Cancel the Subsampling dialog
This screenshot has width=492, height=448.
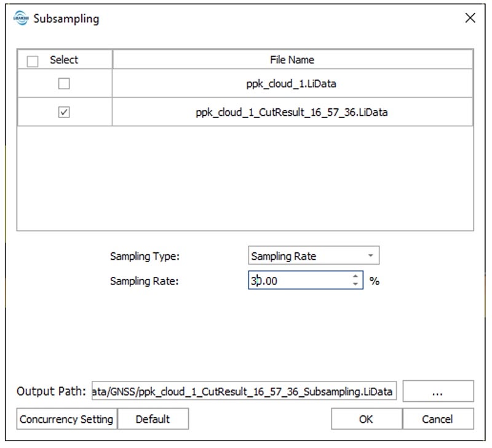pos(437,419)
